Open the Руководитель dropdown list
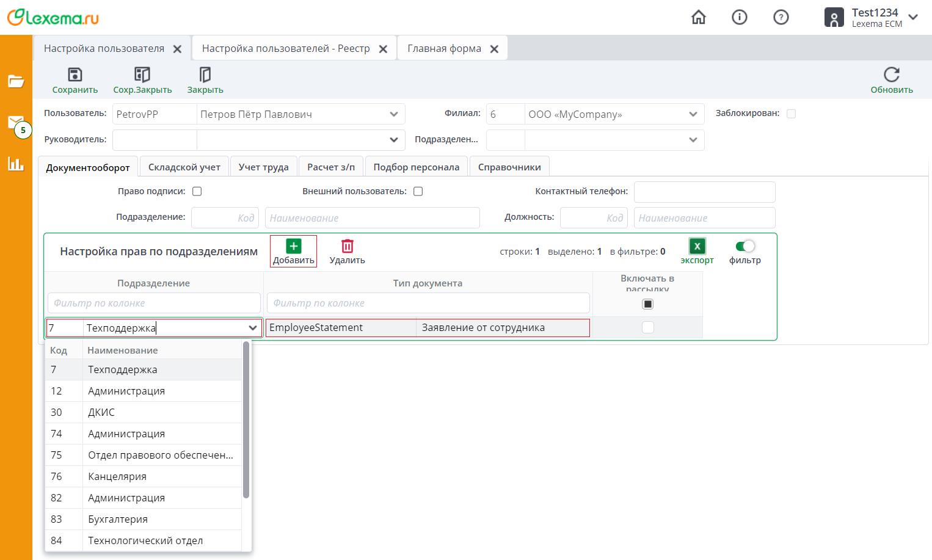Screen dimensions: 932x560 [x=393, y=140]
